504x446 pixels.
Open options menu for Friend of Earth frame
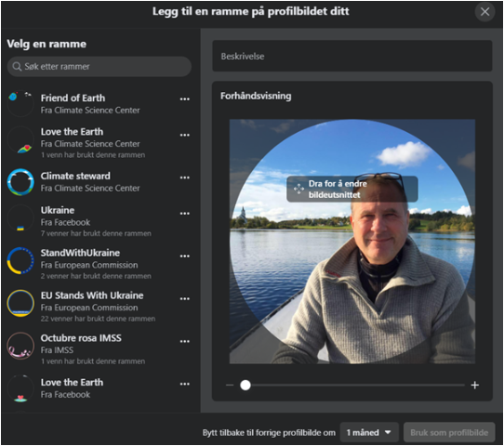184,98
